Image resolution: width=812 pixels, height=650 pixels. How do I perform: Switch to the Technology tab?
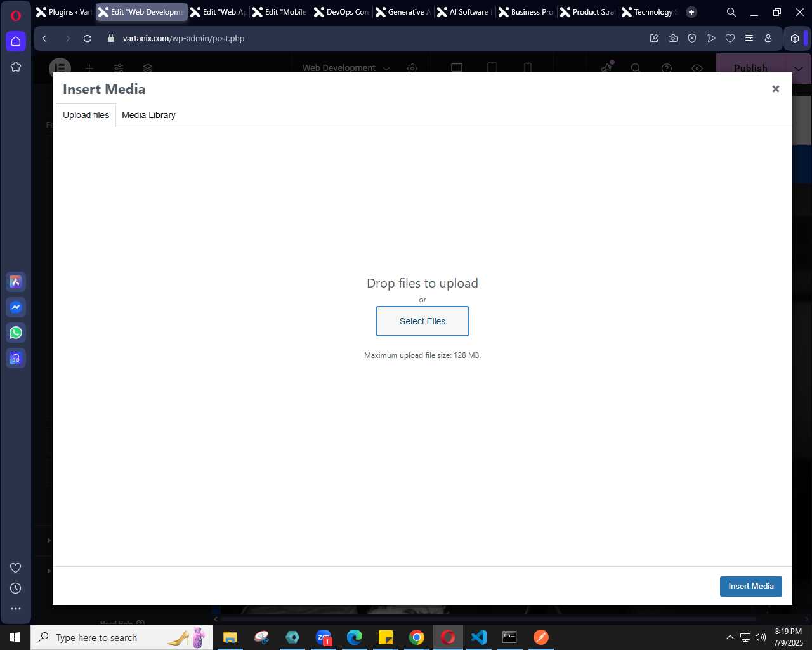[649, 12]
